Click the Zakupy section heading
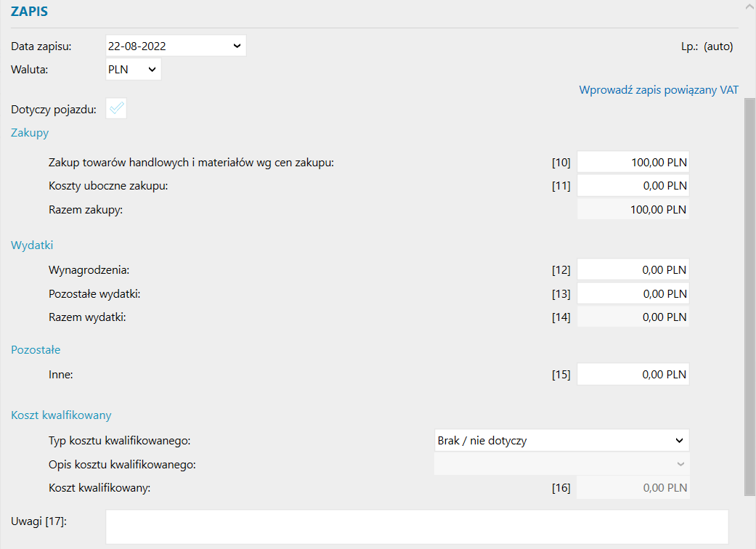This screenshot has width=756, height=549. 30,133
